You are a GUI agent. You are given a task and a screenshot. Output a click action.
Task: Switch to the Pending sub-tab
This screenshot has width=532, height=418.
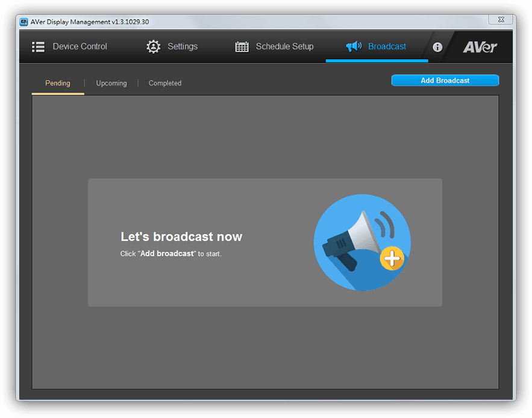coord(58,83)
